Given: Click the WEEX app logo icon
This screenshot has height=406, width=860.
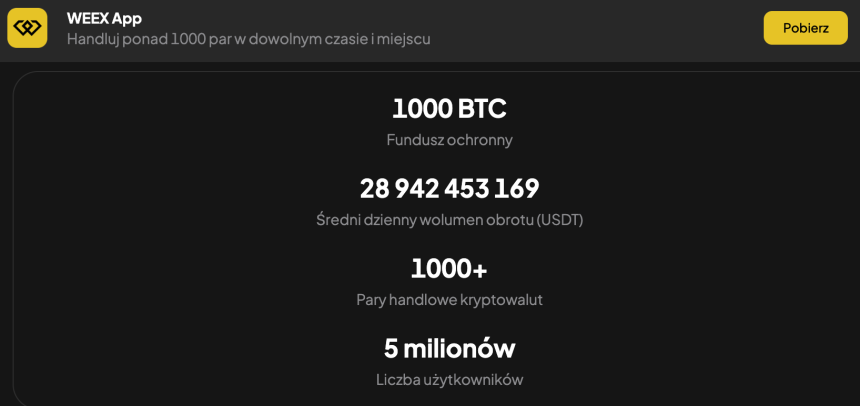Looking at the screenshot, I should (28, 28).
